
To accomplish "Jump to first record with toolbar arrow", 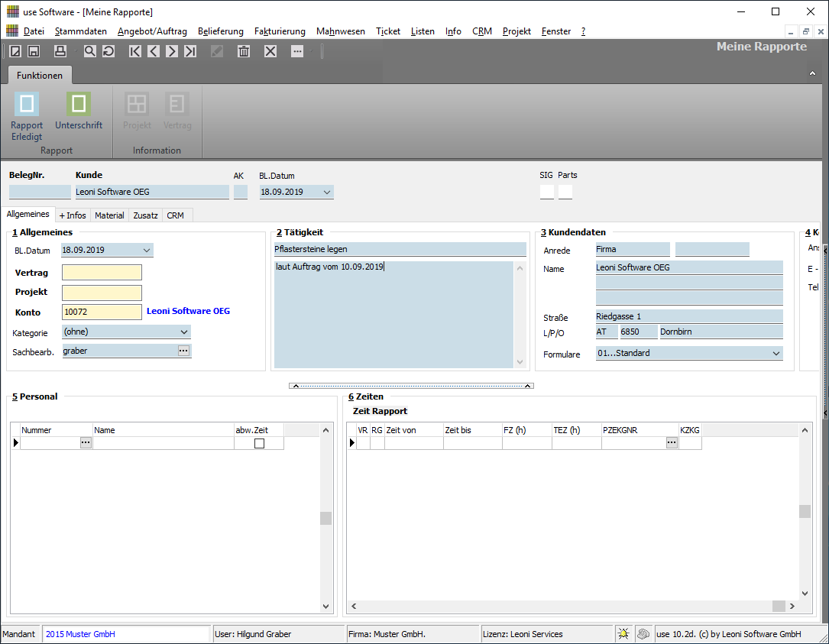I will pos(135,51).
